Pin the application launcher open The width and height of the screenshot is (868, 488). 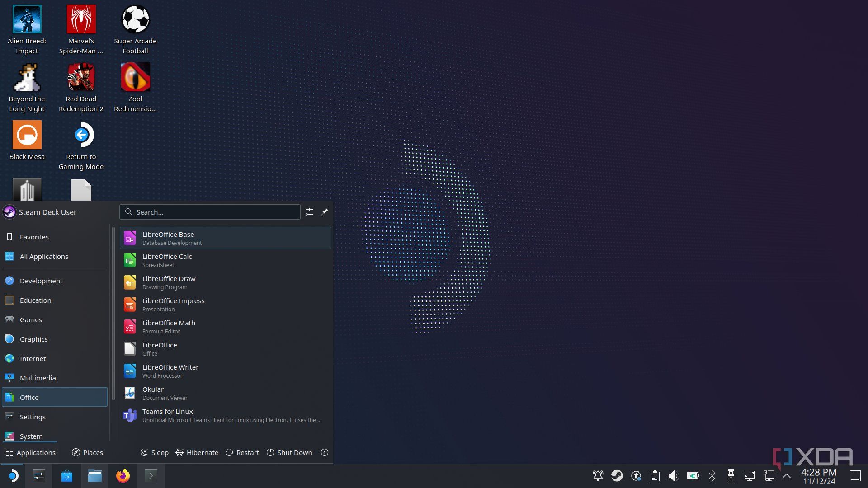[x=325, y=212]
